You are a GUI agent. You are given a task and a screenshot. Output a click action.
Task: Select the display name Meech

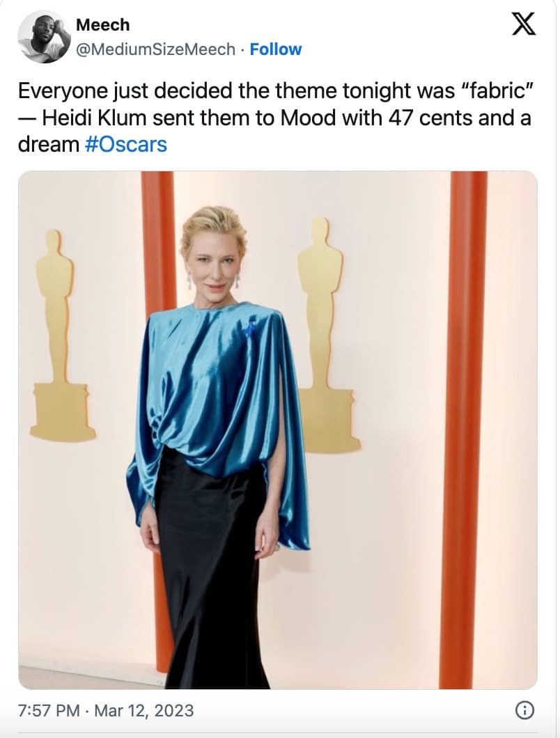[x=102, y=24]
